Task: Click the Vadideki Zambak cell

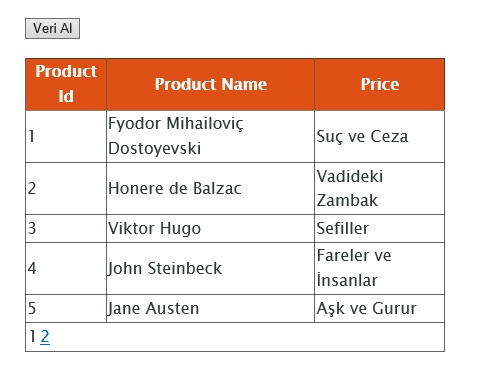Action: 379,189
